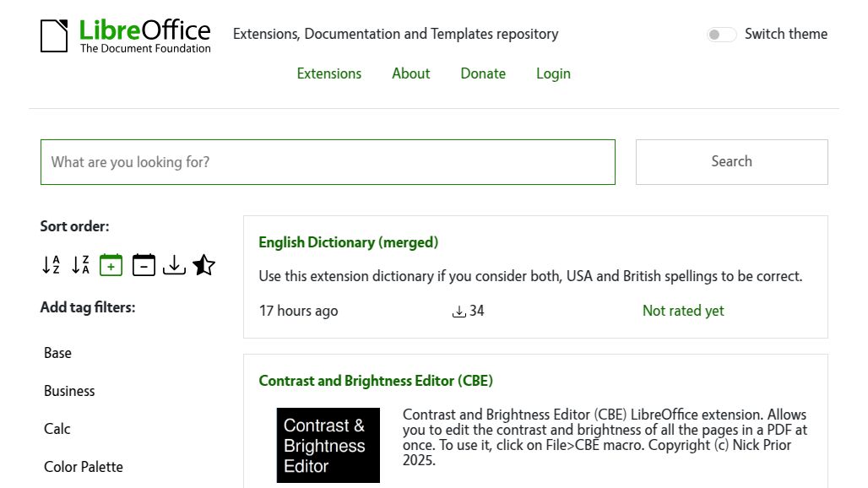The width and height of the screenshot is (868, 488).
Task: Click the Search button
Action: pos(732,162)
